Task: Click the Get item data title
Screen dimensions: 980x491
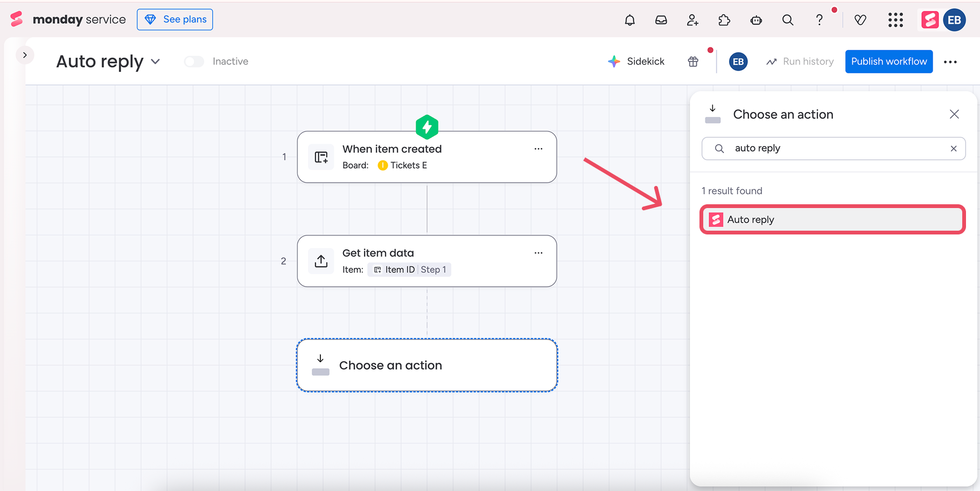Action: [378, 253]
